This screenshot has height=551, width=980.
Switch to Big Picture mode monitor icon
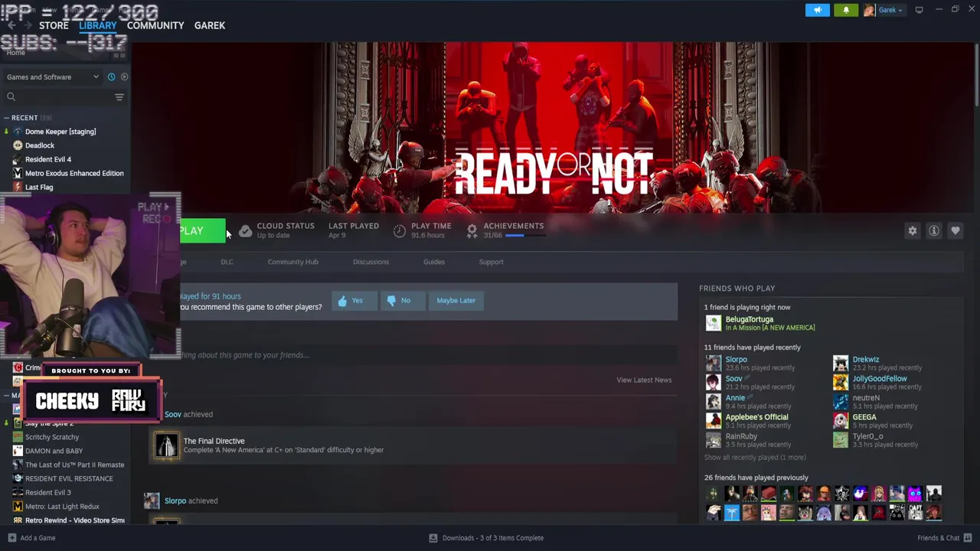920,10
